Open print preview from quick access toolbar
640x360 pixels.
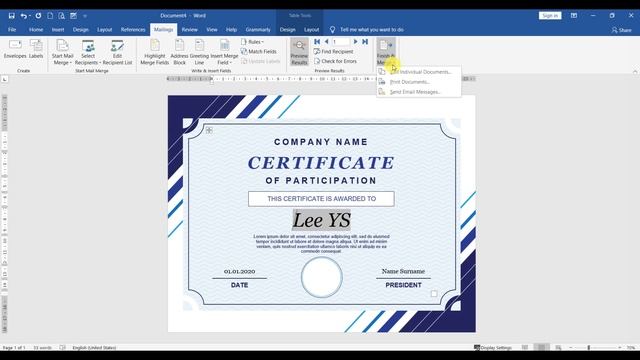[x=61, y=16]
